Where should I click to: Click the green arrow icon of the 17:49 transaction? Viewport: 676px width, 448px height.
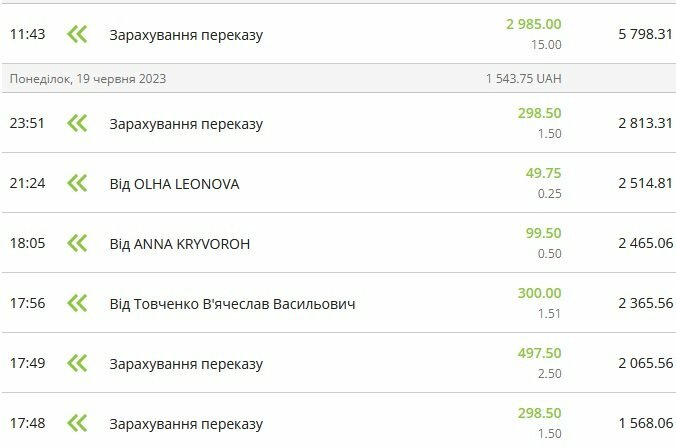point(77,363)
